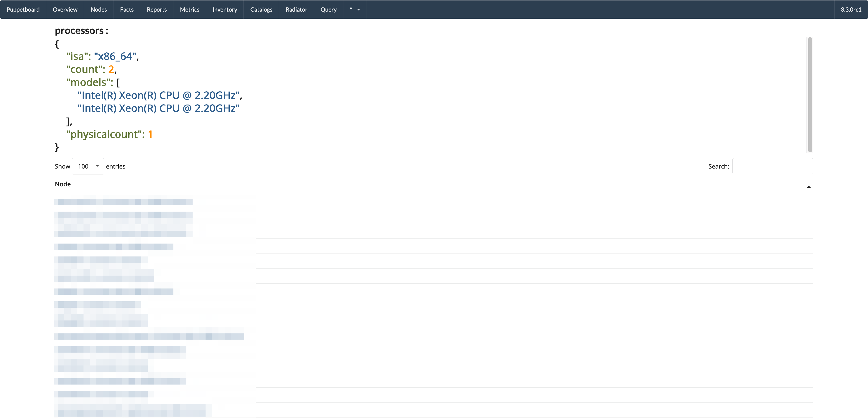
Task: Open the first blurred node link
Action: pyautogui.click(x=123, y=202)
